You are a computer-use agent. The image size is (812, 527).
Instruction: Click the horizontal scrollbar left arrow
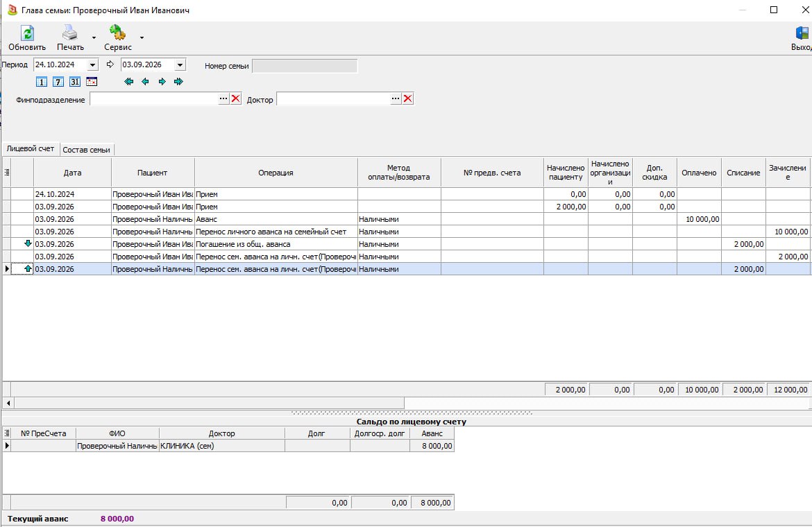click(x=8, y=403)
